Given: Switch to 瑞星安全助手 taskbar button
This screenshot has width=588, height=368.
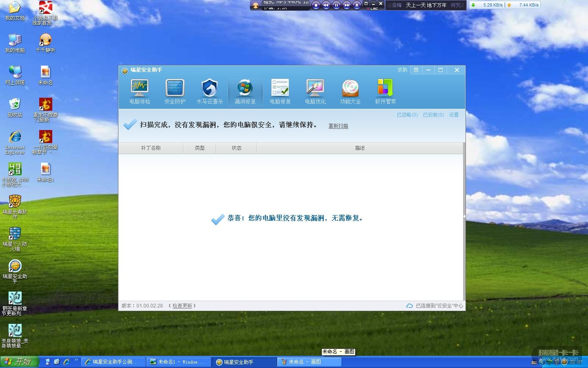Looking at the screenshot, I should coord(244,362).
